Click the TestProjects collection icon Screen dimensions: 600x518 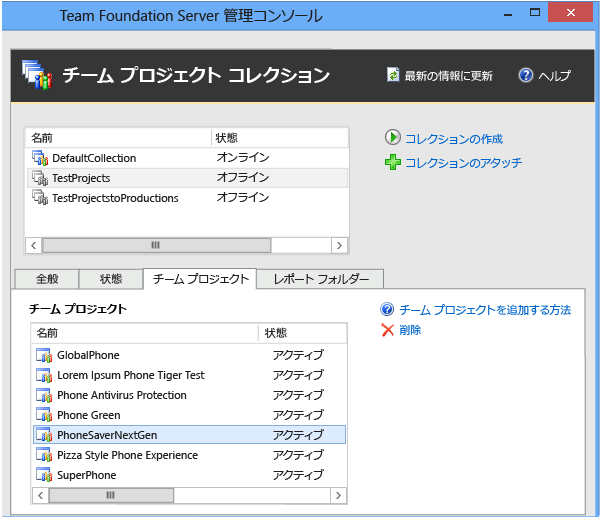click(40, 178)
